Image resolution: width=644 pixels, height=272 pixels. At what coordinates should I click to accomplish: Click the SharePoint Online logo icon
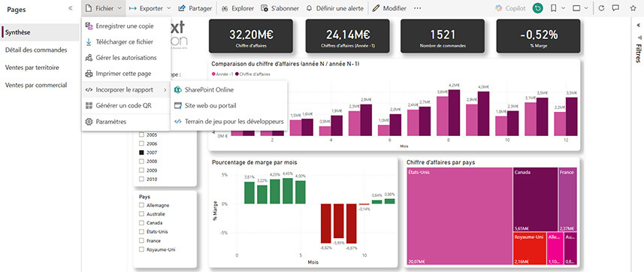(x=178, y=89)
